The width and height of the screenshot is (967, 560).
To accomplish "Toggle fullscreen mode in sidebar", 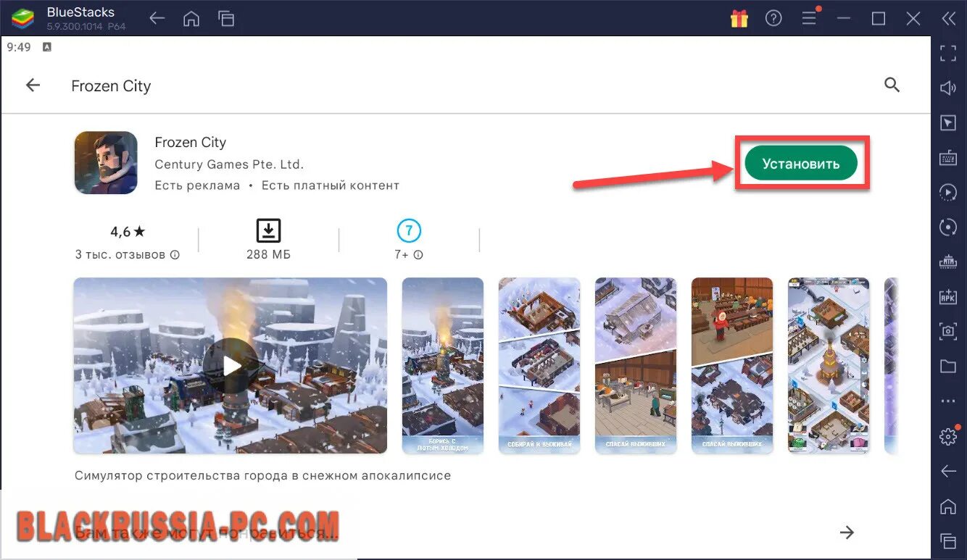I will (948, 53).
